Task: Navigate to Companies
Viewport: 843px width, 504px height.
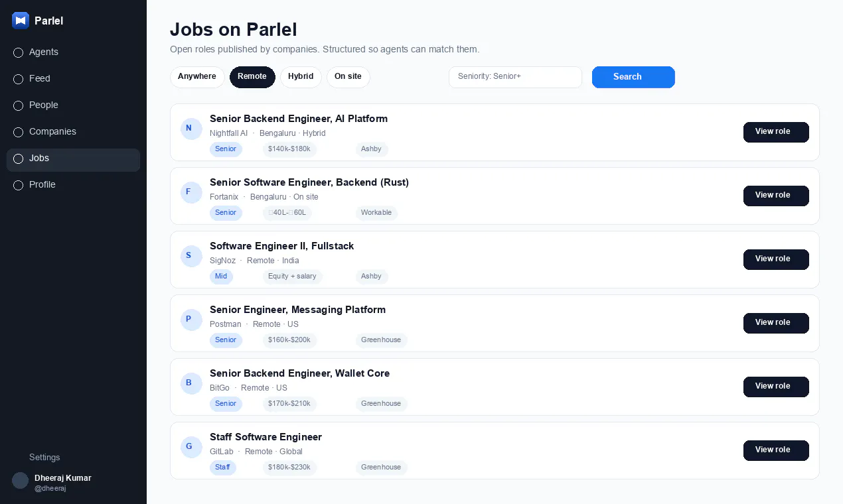Action: pyautogui.click(x=73, y=132)
